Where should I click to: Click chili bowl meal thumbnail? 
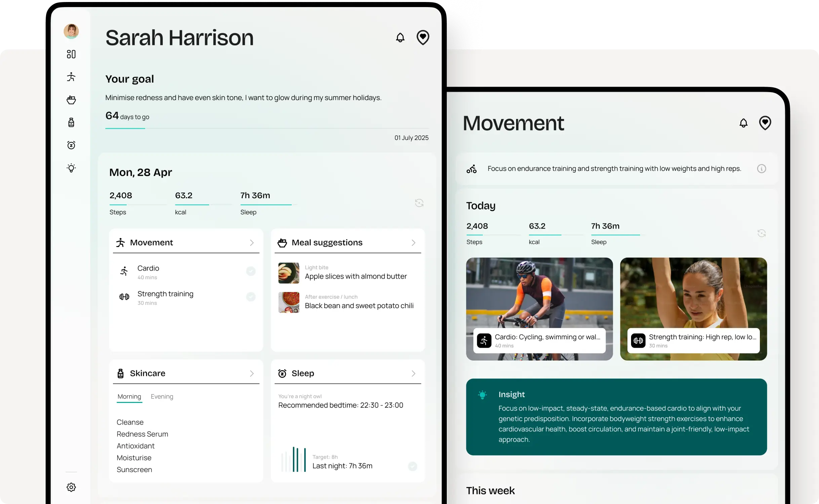tap(289, 302)
